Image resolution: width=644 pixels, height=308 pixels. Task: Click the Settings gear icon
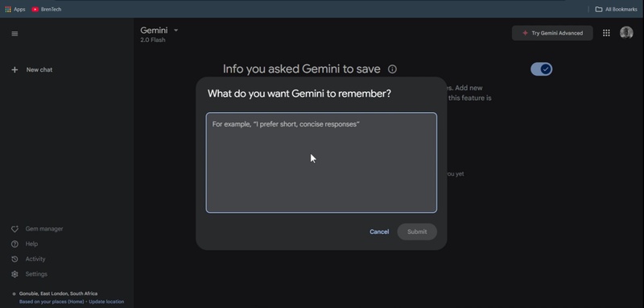14,274
